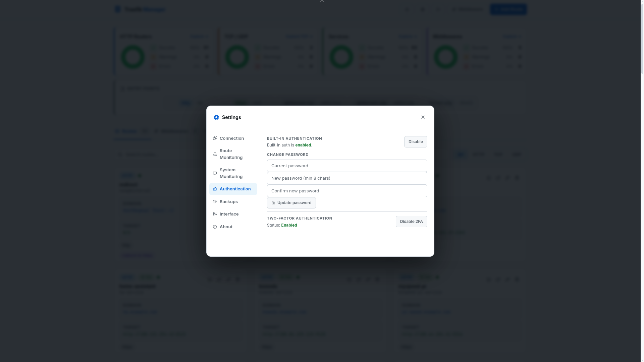Click the Update password button

pos(291,202)
